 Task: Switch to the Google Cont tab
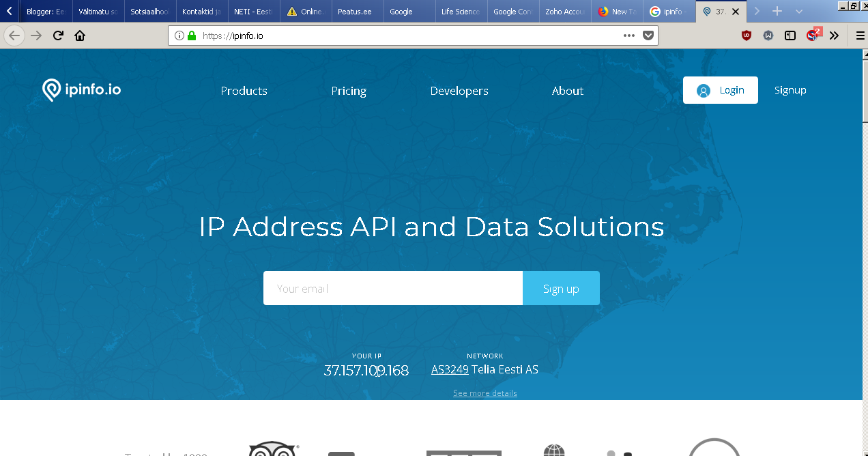tap(512, 12)
